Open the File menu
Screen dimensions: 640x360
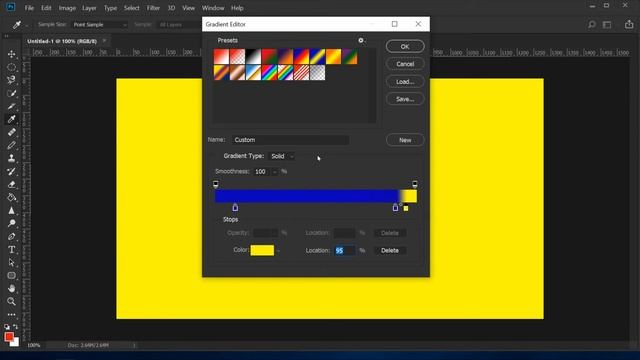coord(29,8)
